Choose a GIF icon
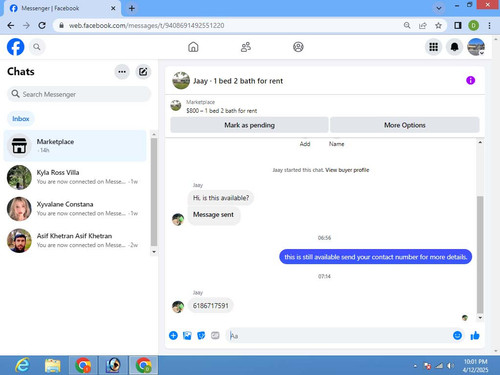500x375 pixels. (215, 335)
